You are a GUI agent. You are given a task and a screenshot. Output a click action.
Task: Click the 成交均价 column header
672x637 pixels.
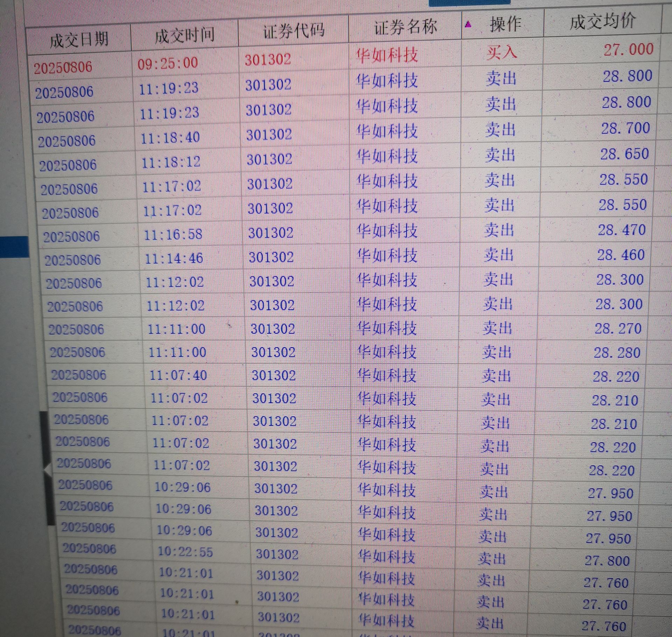[603, 21]
